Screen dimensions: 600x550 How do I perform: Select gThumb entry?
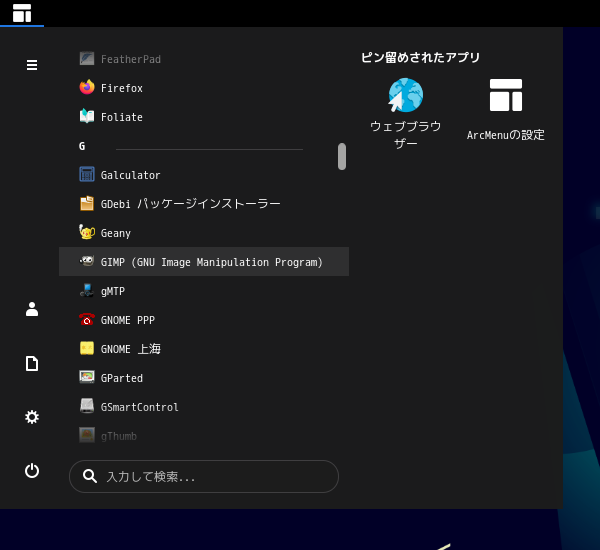pos(204,436)
